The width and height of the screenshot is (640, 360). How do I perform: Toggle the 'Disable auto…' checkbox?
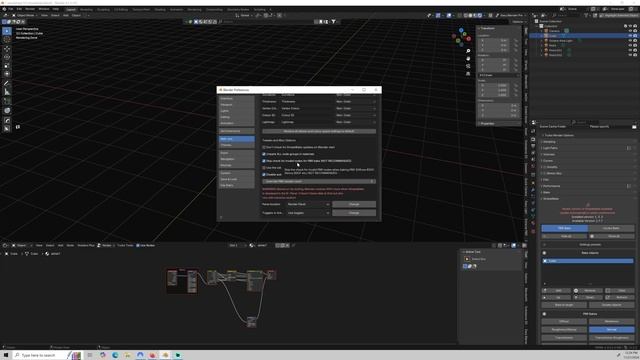264,174
